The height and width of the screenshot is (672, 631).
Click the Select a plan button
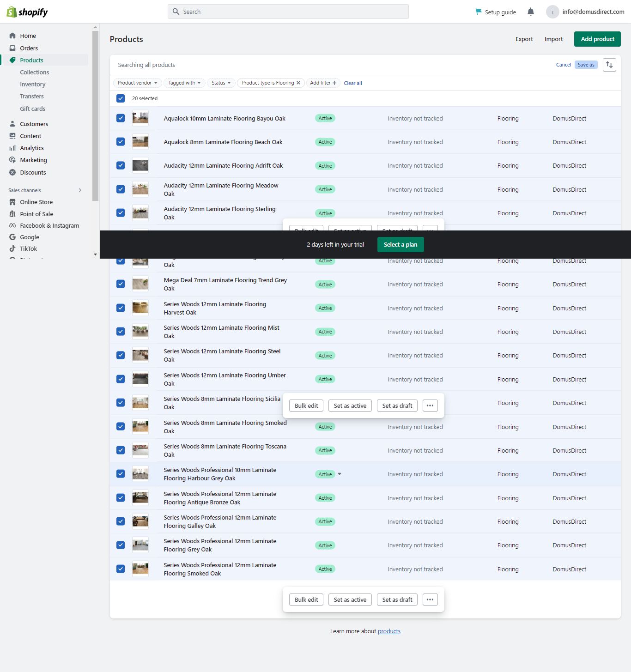[x=400, y=245]
